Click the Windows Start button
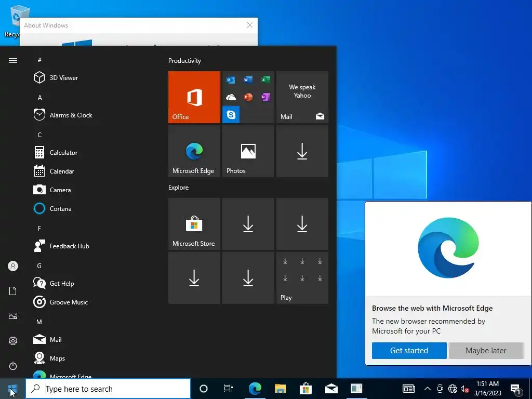The width and height of the screenshot is (532, 399). (12, 389)
